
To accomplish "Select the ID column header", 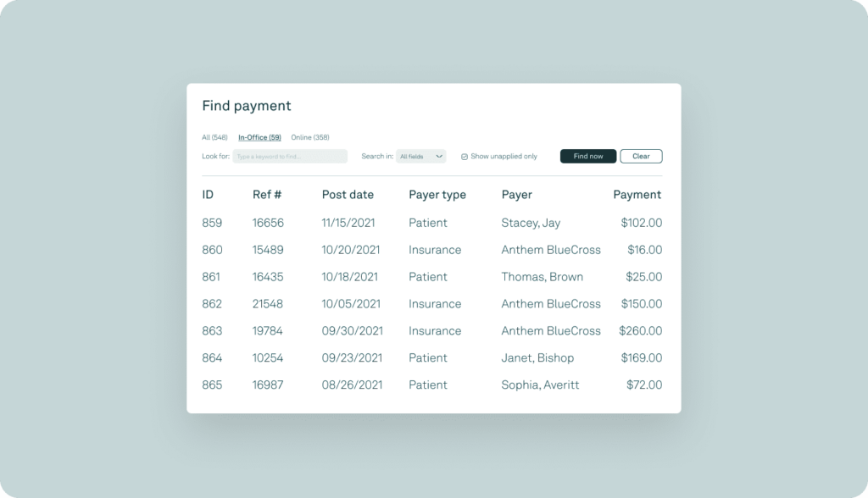I will [x=208, y=195].
